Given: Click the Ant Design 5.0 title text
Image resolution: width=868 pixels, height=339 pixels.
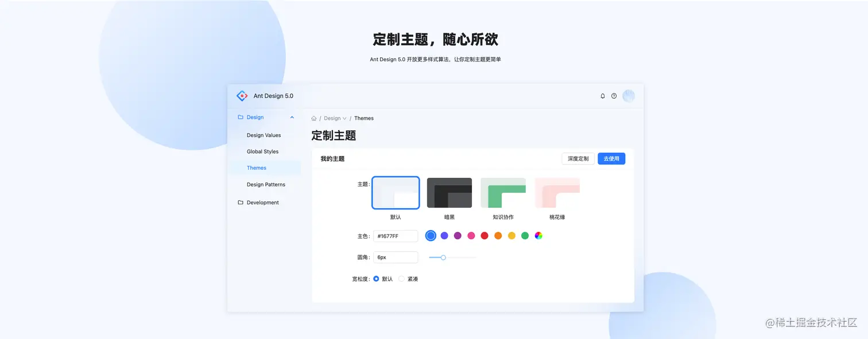Looking at the screenshot, I should click(273, 96).
